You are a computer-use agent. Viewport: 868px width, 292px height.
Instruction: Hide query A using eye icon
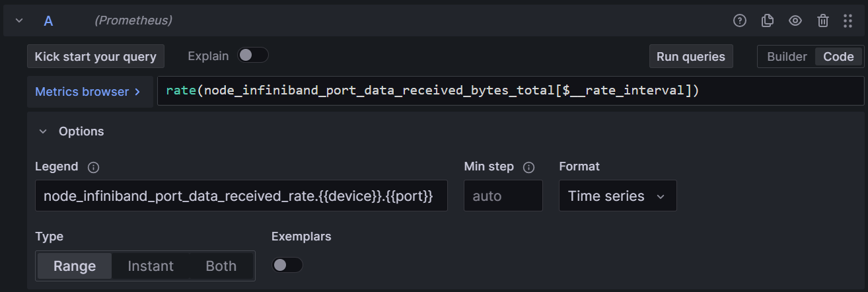(x=795, y=20)
